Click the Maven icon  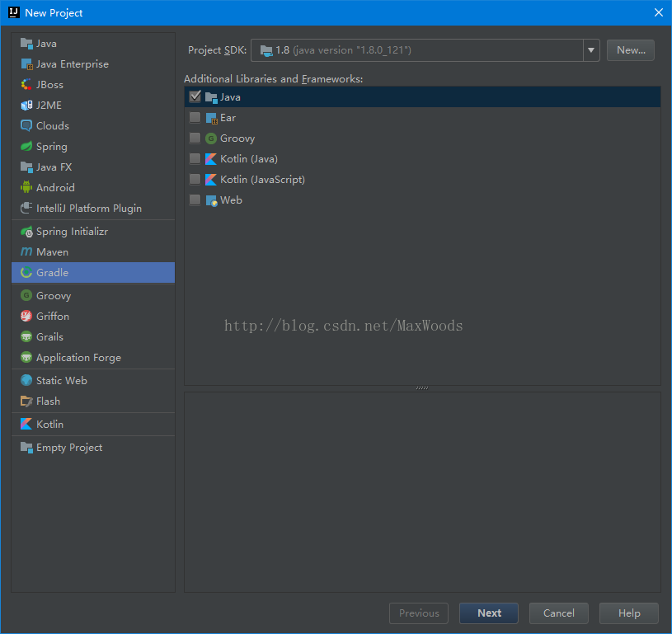[26, 251]
